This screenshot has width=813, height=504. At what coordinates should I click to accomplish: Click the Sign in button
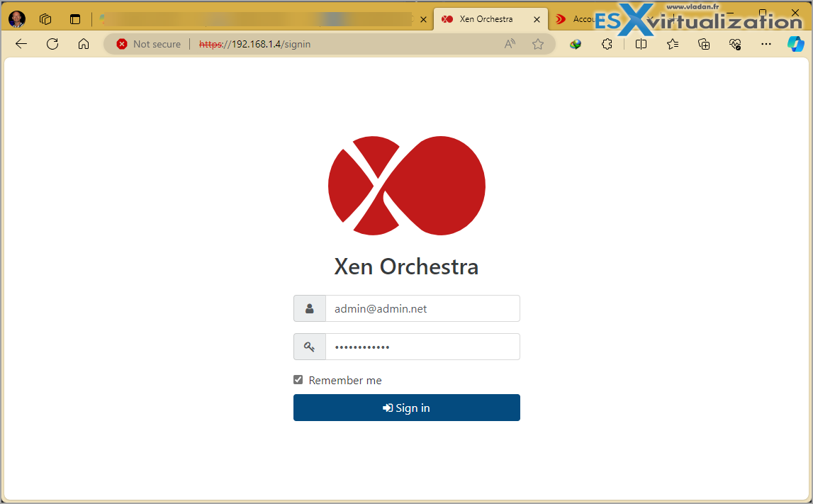click(406, 408)
